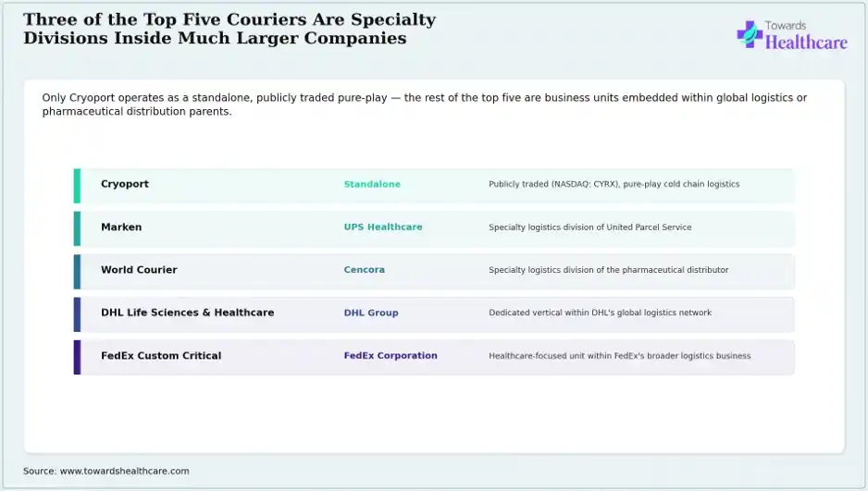Click the Towards Healthcare cross logo icon
868x491 pixels.
(750, 34)
